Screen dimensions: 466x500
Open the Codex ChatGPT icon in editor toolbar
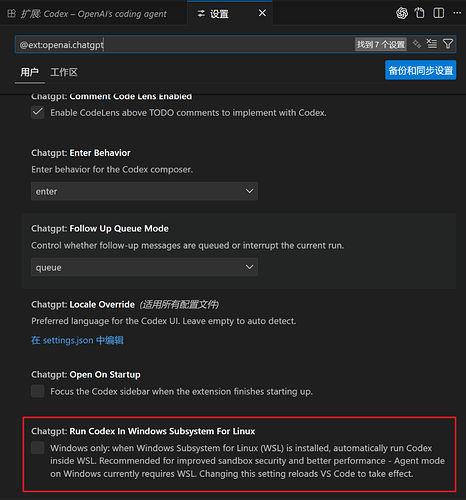[x=402, y=13]
